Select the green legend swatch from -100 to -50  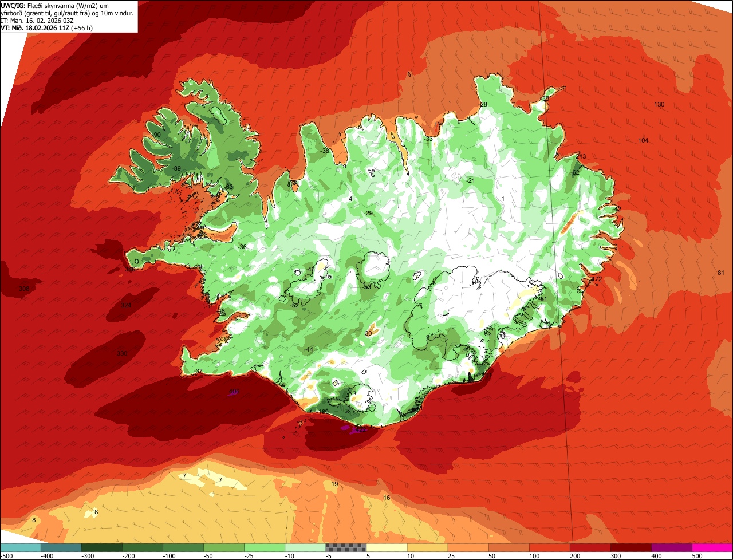[x=183, y=547]
